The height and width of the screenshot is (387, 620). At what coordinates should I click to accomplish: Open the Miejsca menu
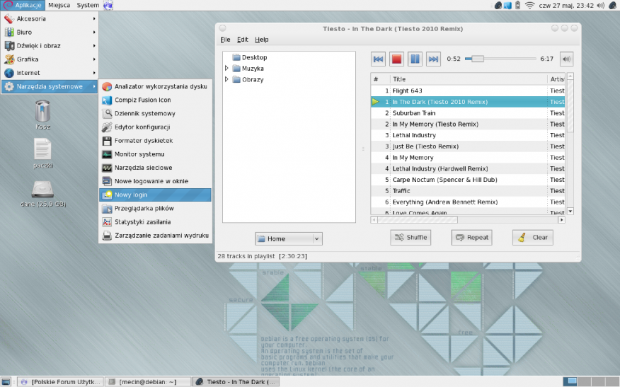tap(59, 5)
